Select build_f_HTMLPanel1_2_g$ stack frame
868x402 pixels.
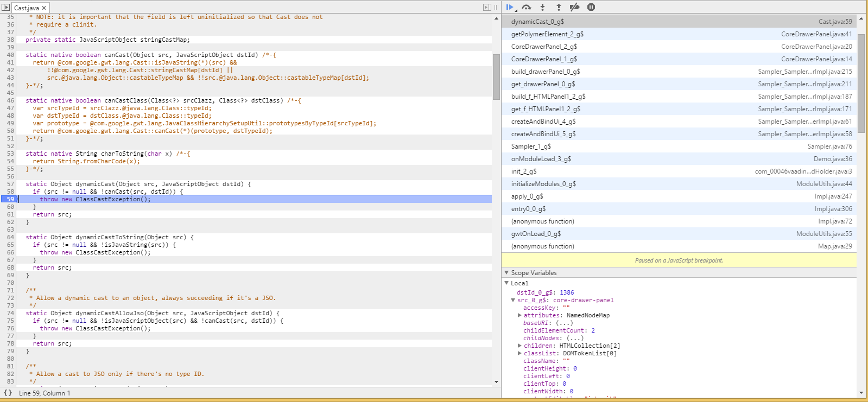[679, 97]
